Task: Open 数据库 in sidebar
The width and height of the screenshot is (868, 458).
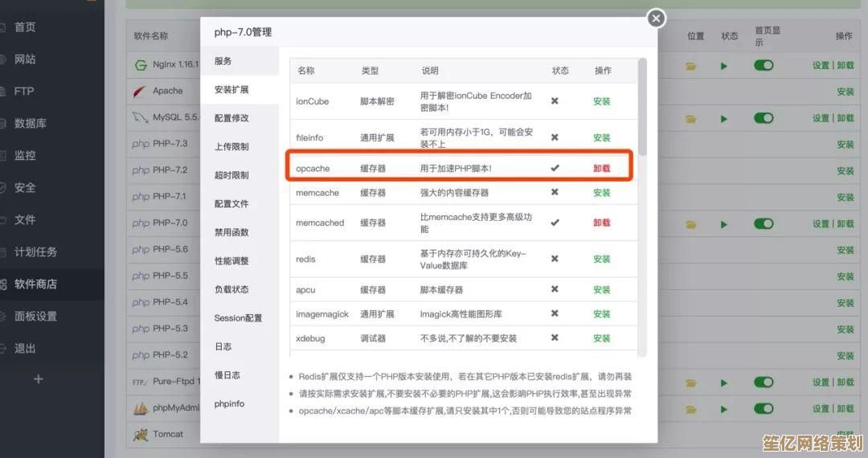Action: (31, 124)
